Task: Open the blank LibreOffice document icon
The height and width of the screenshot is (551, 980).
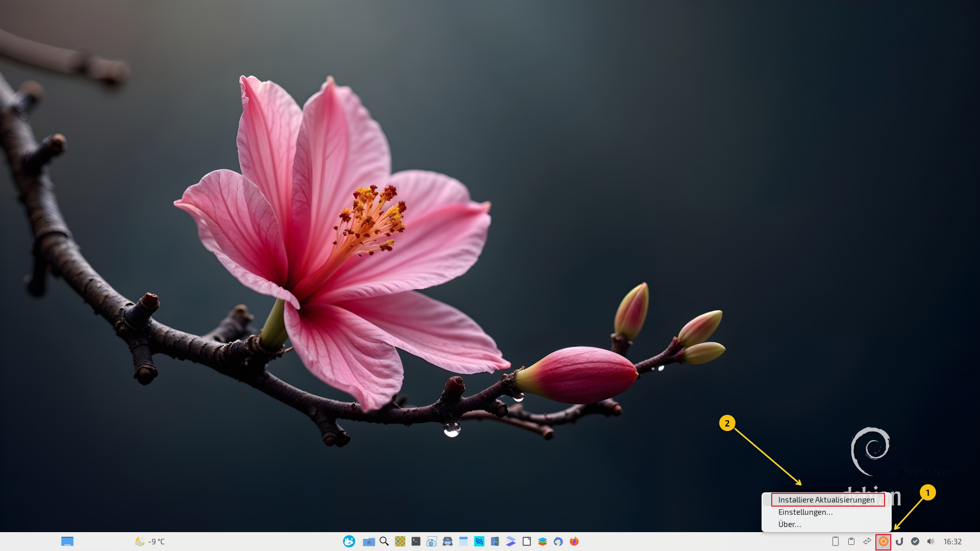Action: 527,541
